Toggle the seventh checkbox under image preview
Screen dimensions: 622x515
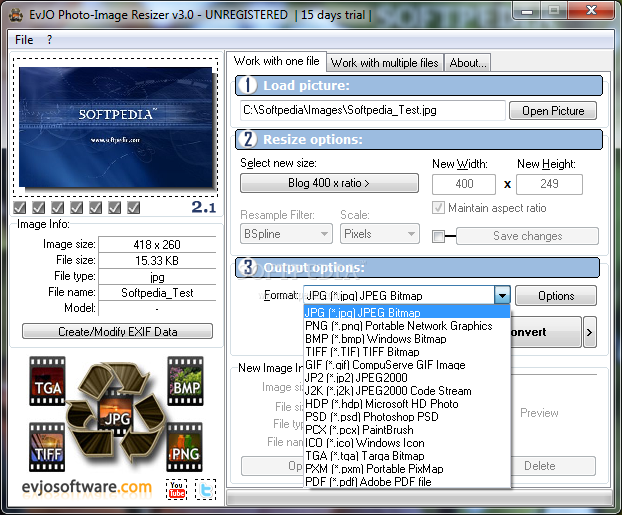coord(134,208)
